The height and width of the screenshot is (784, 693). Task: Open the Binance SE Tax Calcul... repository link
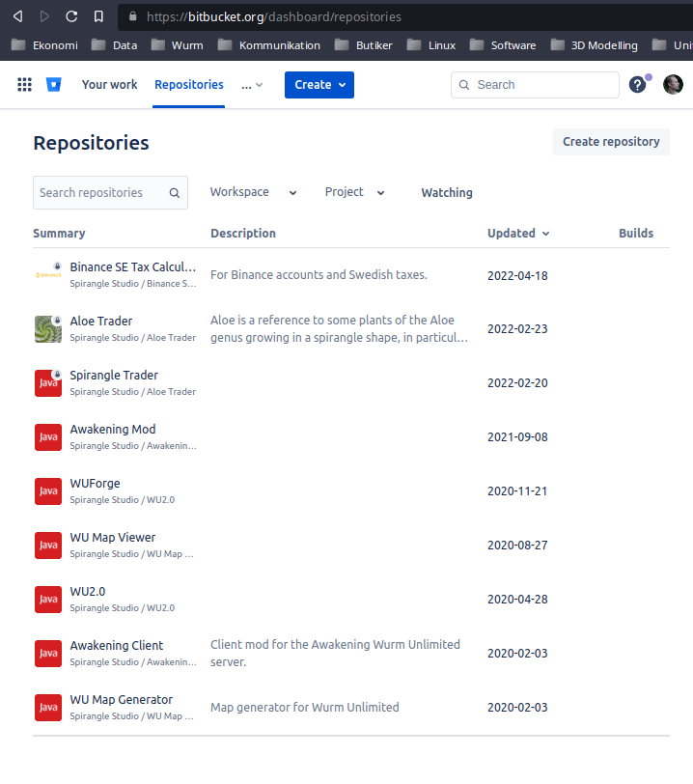coord(132,267)
